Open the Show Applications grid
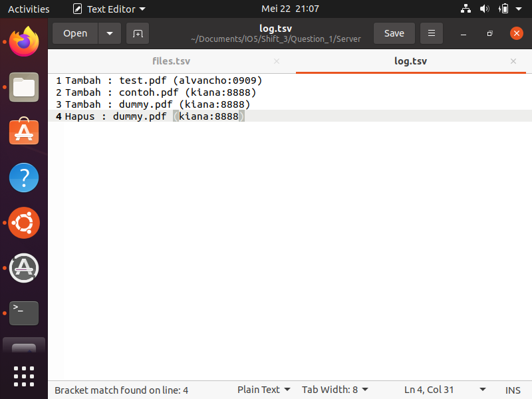 [23, 376]
